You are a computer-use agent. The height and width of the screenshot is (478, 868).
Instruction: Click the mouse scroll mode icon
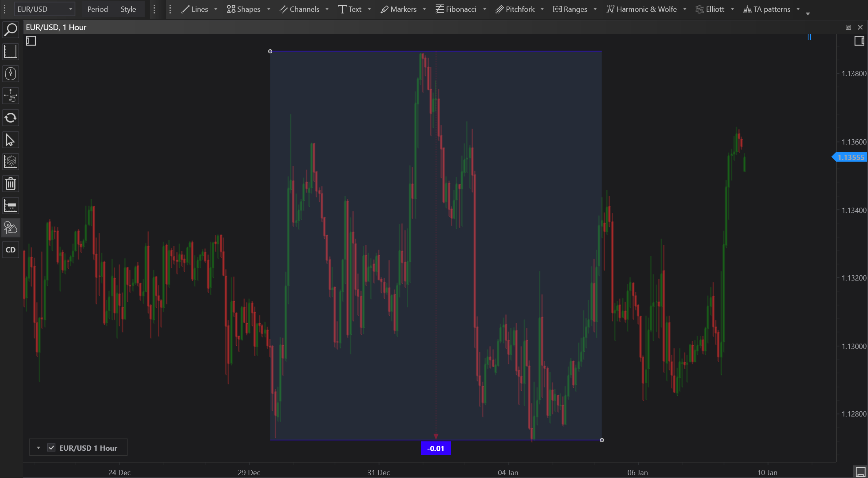click(11, 74)
